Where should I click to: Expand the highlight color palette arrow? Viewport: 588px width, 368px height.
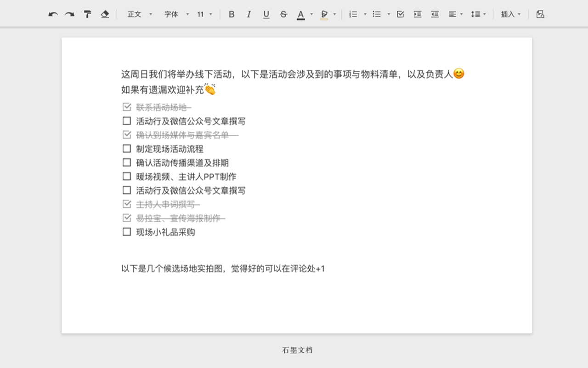pyautogui.click(x=334, y=15)
